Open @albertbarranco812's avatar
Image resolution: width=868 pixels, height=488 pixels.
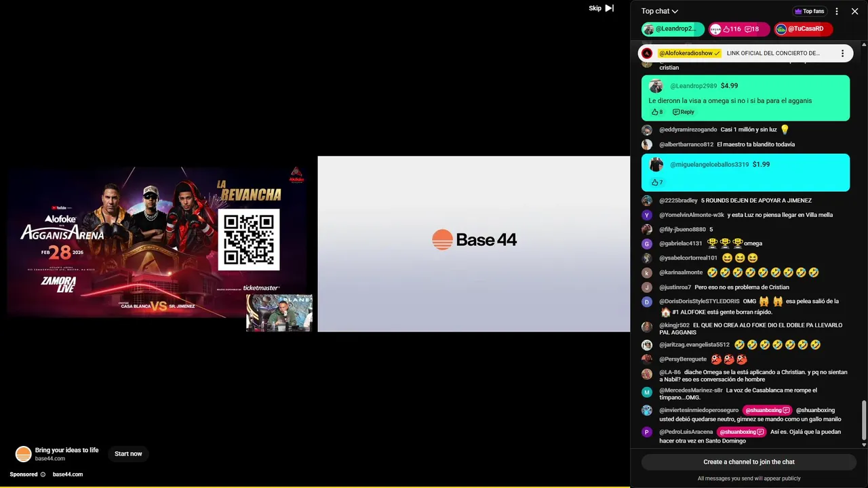click(x=647, y=144)
